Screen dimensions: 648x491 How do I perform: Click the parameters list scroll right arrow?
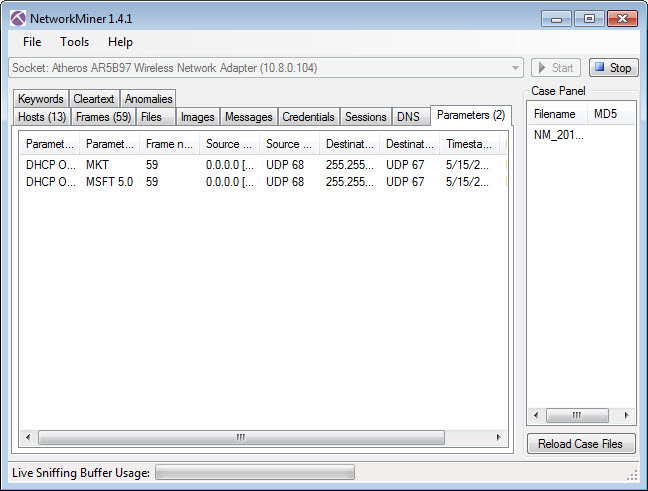pyautogui.click(x=498, y=437)
